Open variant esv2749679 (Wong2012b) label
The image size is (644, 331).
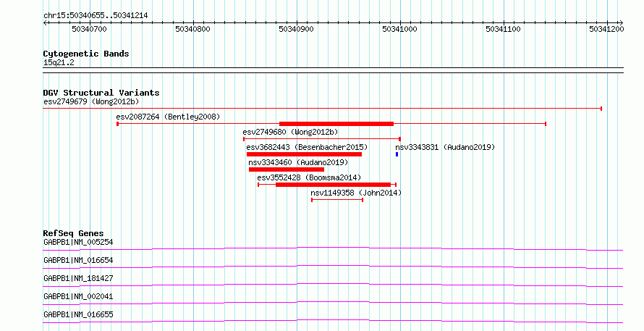click(91, 101)
